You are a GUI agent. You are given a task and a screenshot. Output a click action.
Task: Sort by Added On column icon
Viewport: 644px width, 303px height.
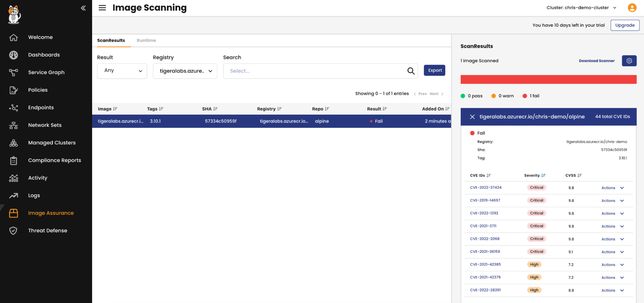coord(447,109)
